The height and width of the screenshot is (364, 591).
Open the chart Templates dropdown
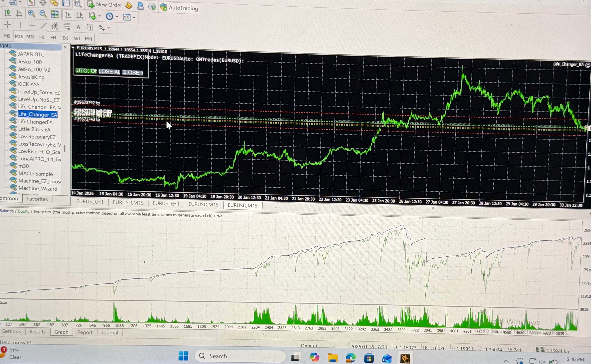[x=128, y=17]
